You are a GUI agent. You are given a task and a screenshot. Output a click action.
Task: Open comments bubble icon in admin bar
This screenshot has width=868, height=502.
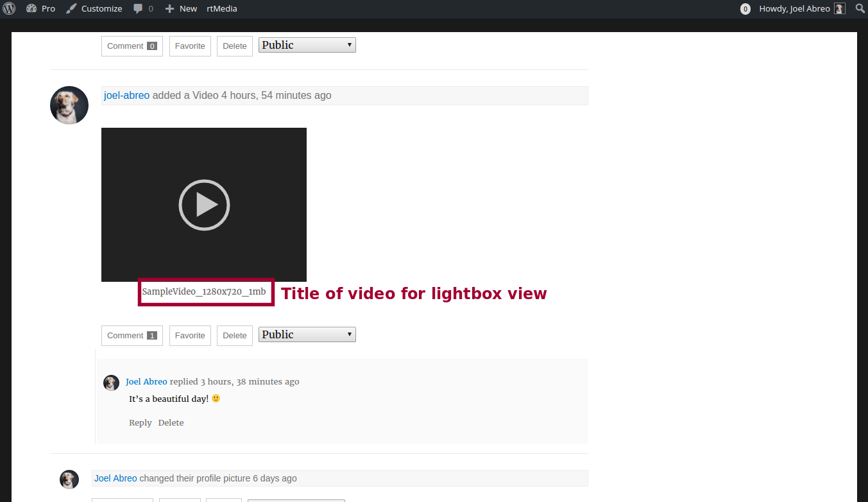139,8
